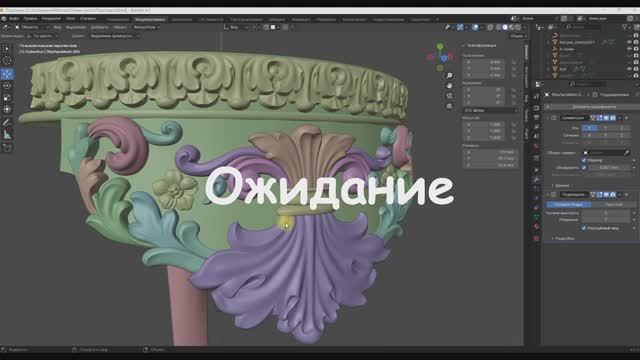Select Catmull-Clark subdivision type
Viewport: 640px width, 360px height.
tap(569, 204)
